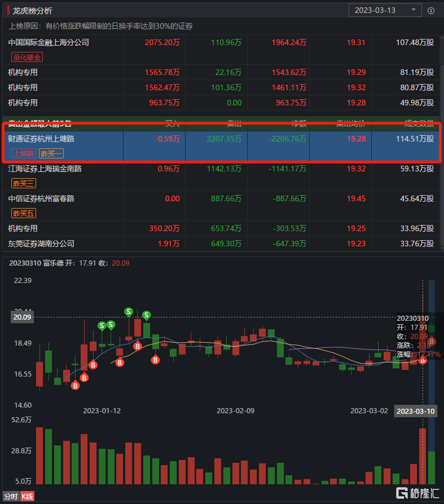Screen dimensions: 444x504
Task: Click the -2206.76万 net amount
Action: (287, 139)
